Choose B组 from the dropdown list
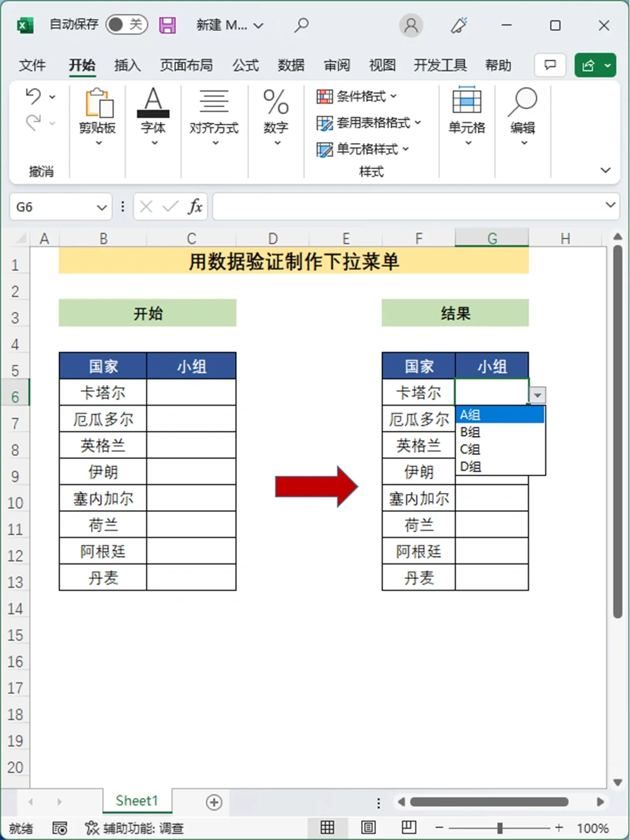630x840 pixels. (500, 432)
